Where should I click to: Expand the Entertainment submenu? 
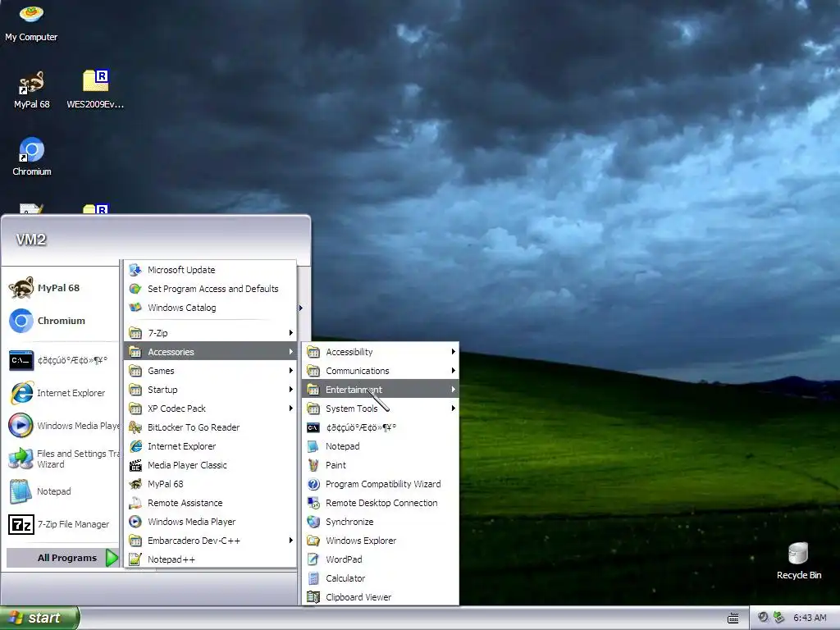[381, 390]
